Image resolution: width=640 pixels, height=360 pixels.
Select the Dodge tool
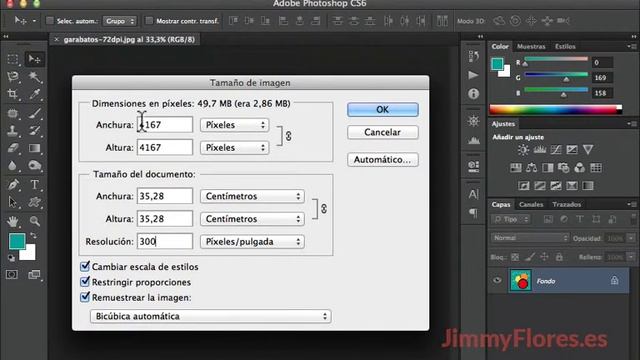[34, 165]
